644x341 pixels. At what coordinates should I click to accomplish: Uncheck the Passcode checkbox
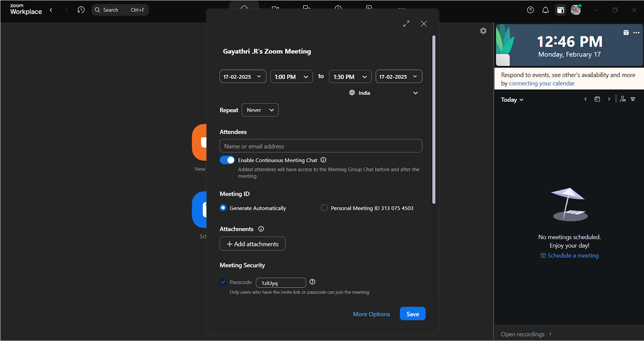click(223, 282)
